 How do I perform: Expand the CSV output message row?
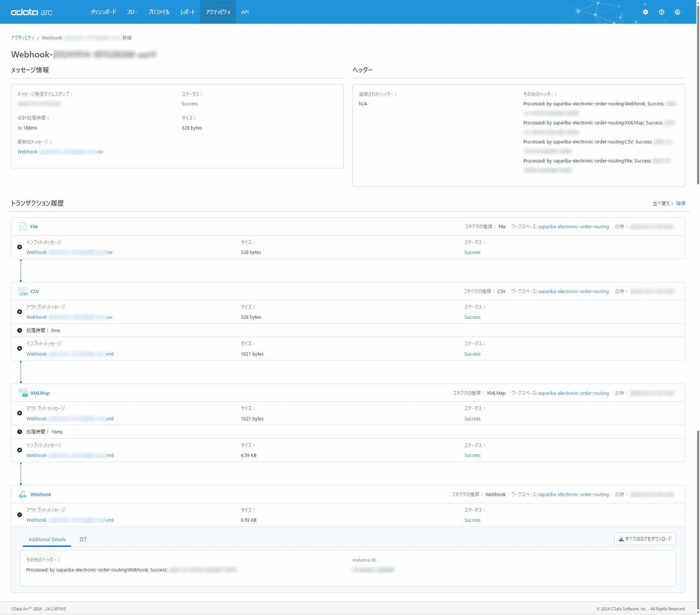coord(20,312)
